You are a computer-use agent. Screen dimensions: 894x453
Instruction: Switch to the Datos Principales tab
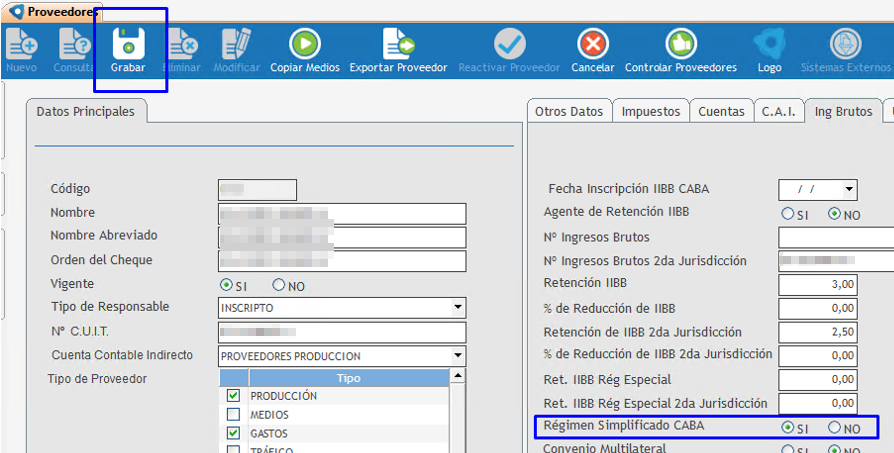[x=86, y=111]
